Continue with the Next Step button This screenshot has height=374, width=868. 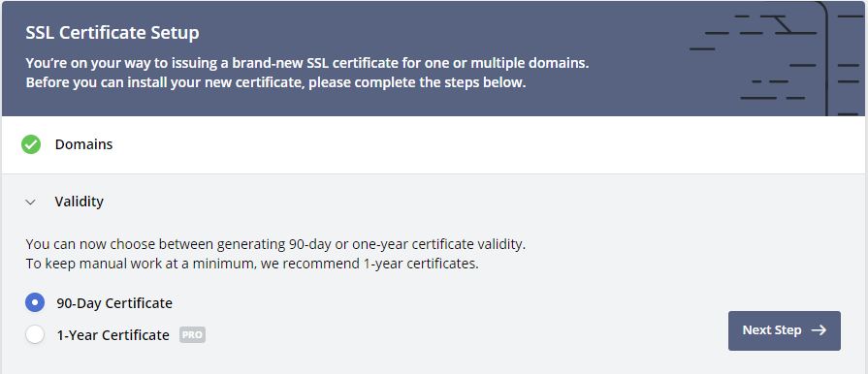pos(785,330)
